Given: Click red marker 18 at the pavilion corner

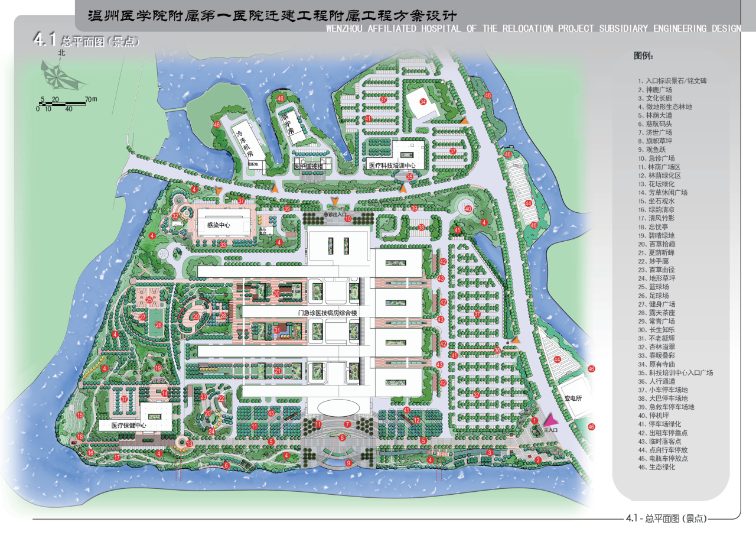Looking at the screenshot, I should [80, 437].
